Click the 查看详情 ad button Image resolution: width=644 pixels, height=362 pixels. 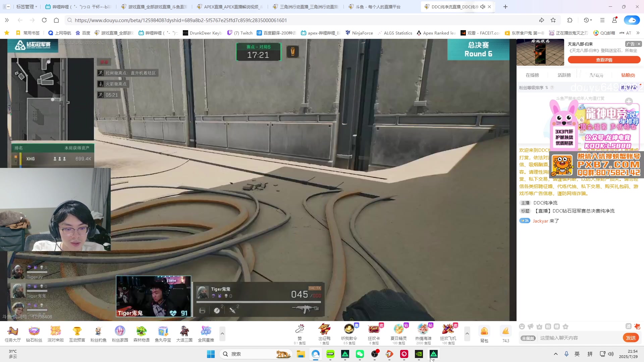pos(604,60)
